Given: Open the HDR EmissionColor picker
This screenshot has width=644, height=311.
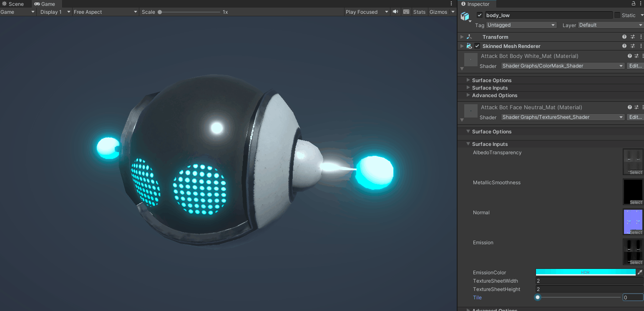Looking at the screenshot, I should 586,272.
